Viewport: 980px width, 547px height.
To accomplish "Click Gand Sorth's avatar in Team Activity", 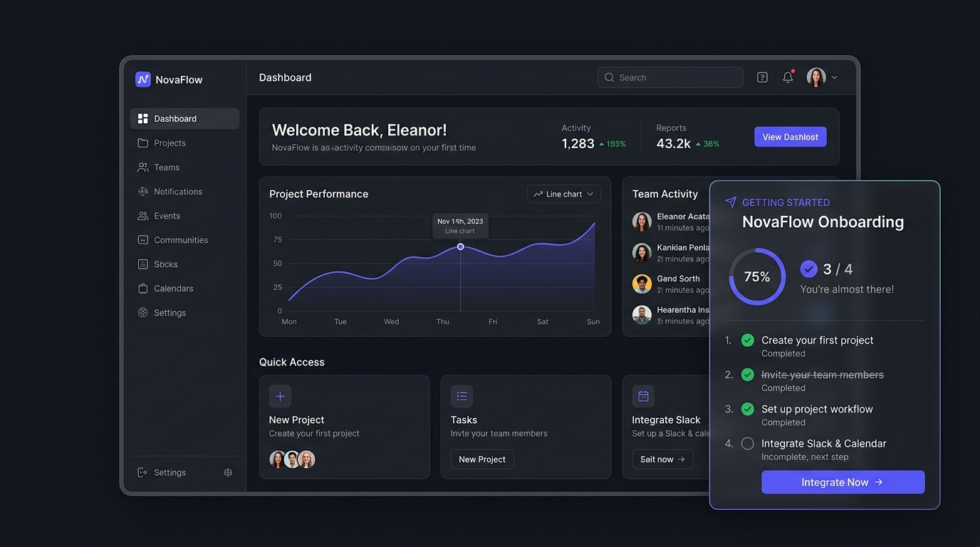I will 642,283.
